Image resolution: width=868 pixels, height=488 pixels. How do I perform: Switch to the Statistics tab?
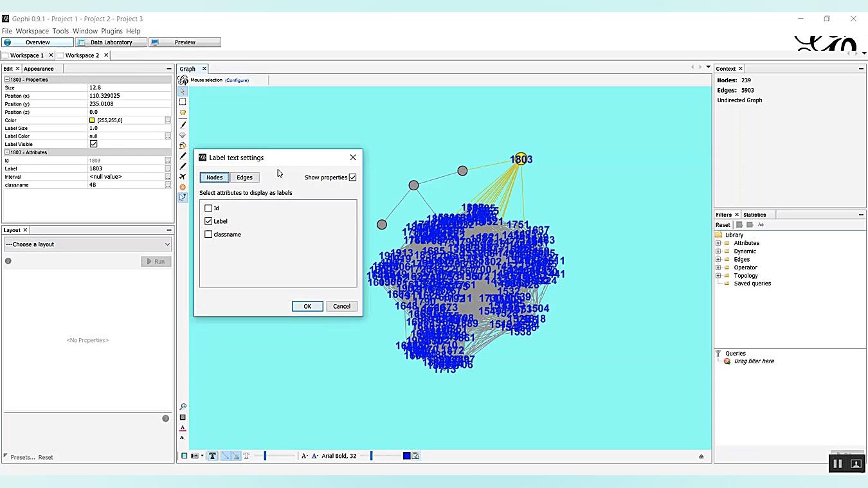(x=755, y=215)
